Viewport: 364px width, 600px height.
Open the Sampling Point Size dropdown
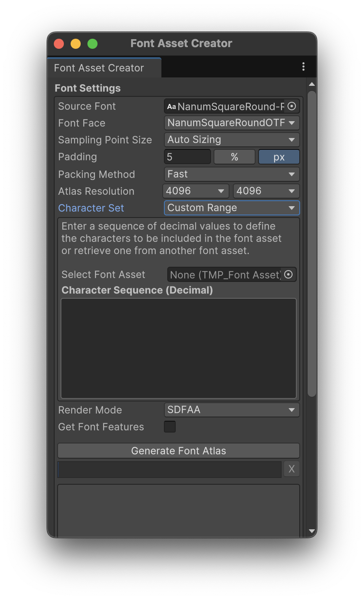pos(232,140)
